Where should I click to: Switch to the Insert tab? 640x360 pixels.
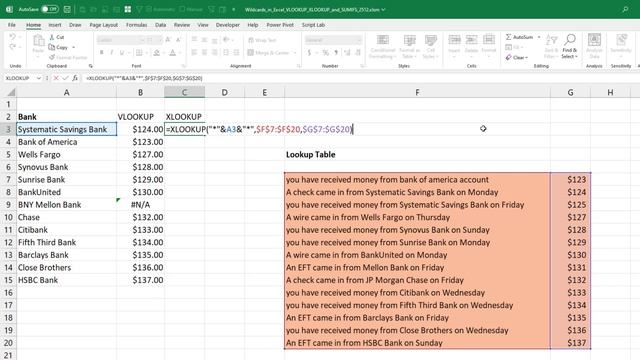55,25
